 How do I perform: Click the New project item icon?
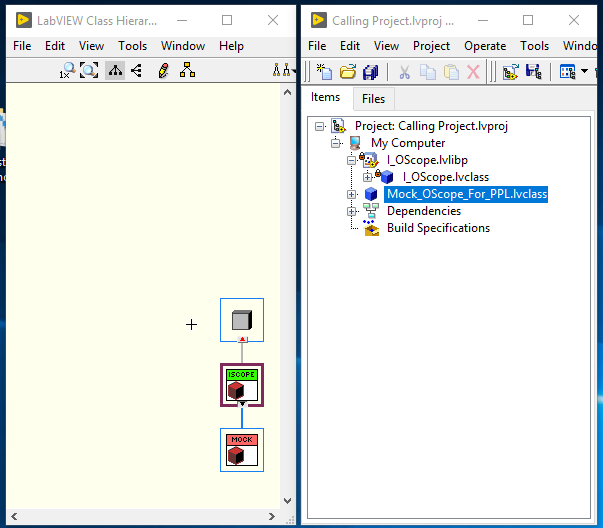point(324,72)
